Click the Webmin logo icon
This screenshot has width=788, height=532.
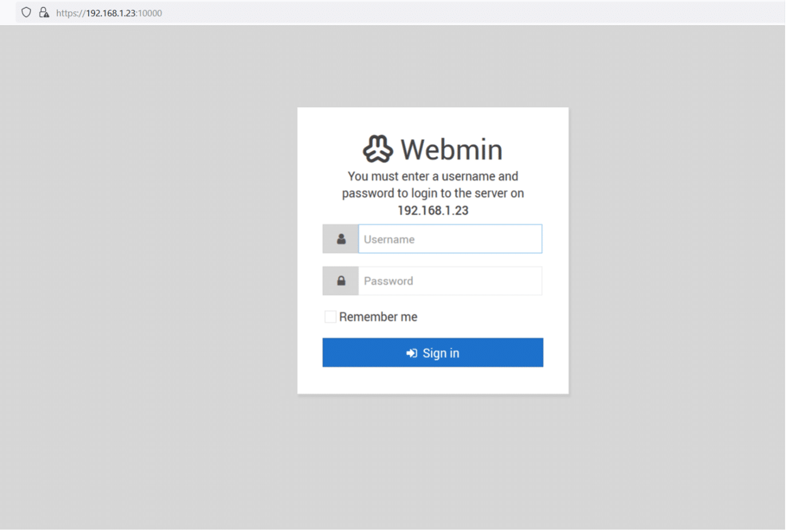[378, 149]
